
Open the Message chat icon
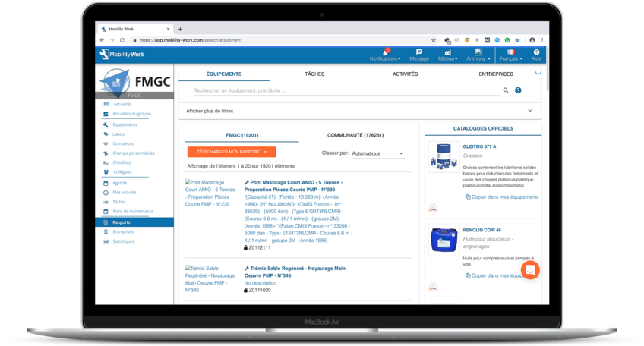click(x=419, y=55)
